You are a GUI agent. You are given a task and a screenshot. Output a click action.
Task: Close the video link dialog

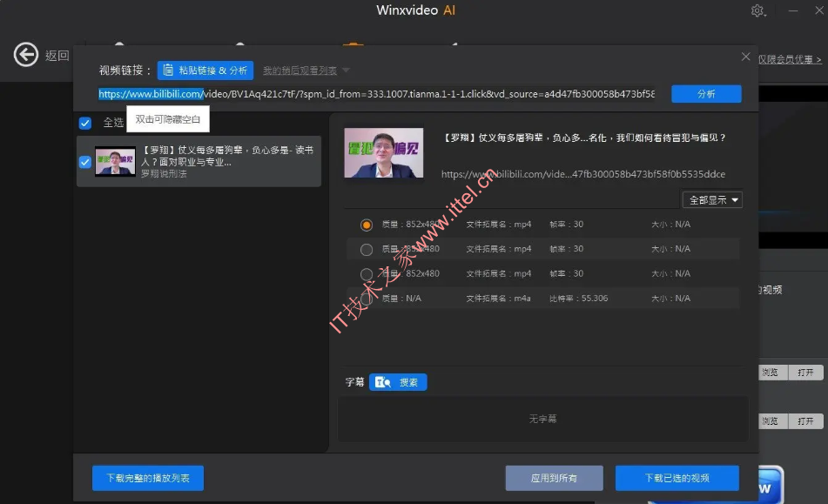(x=745, y=57)
